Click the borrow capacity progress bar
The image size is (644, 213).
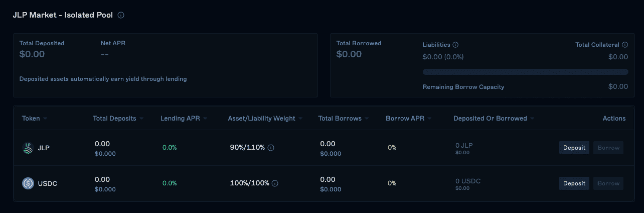[525, 72]
